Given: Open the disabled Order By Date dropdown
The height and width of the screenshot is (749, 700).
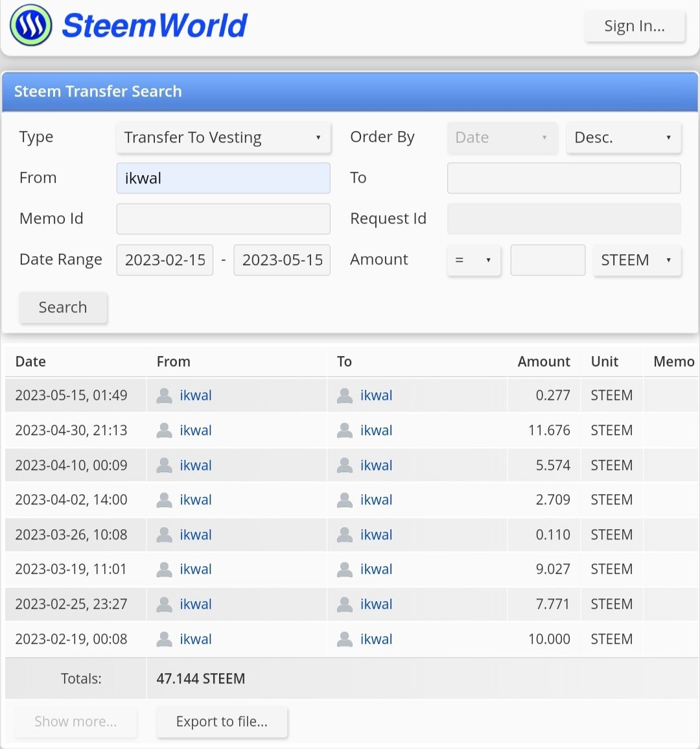Looking at the screenshot, I should (x=502, y=137).
